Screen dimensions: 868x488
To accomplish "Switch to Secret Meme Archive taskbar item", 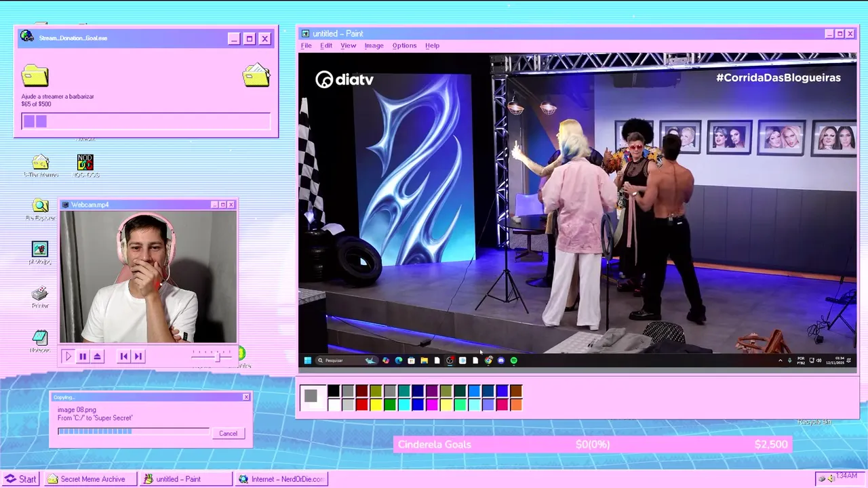I will [91, 479].
